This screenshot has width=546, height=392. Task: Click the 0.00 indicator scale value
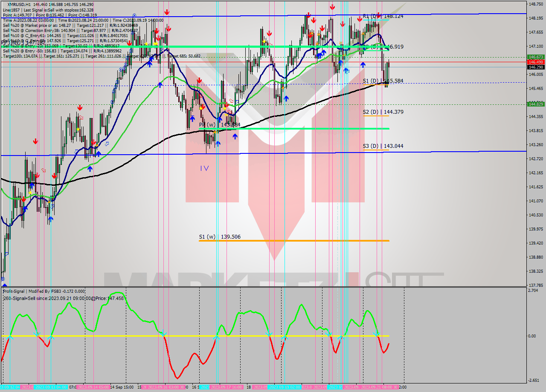coord(533,336)
